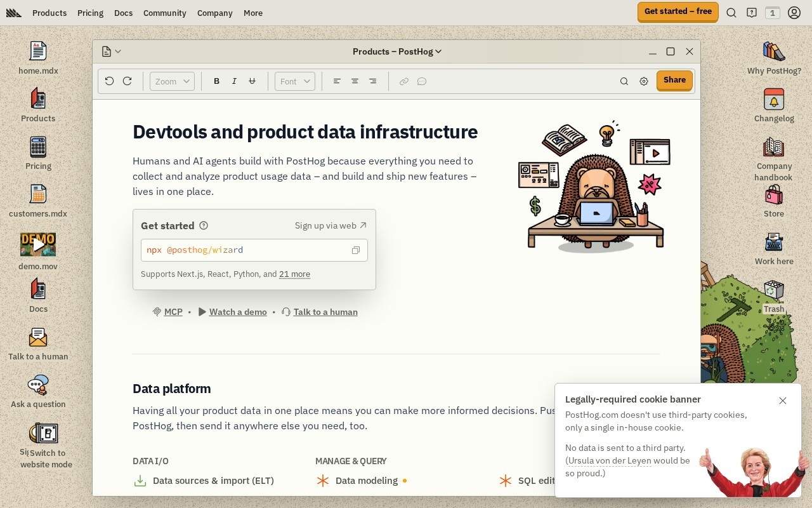This screenshot has height=508, width=812.
Task: Click the npx @posthog/wizard command field
Action: [x=254, y=250]
